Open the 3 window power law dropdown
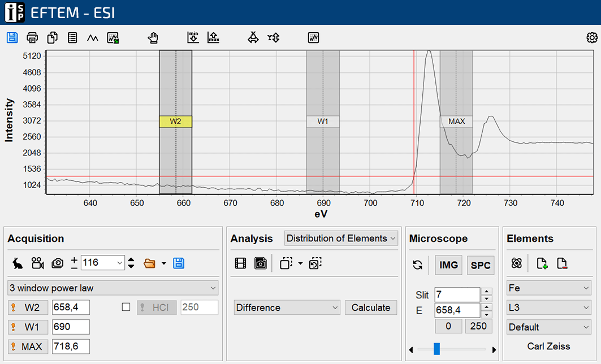 point(113,288)
